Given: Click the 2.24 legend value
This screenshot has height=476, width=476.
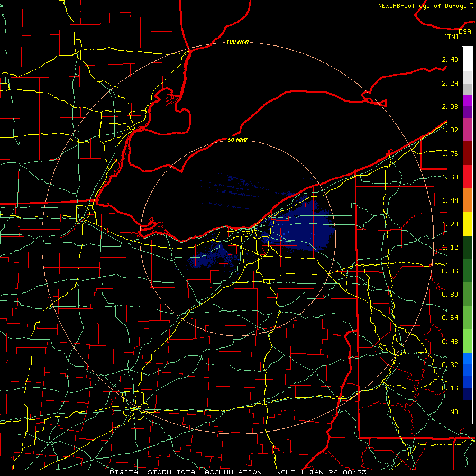Looking at the screenshot, I should pyautogui.click(x=450, y=83).
